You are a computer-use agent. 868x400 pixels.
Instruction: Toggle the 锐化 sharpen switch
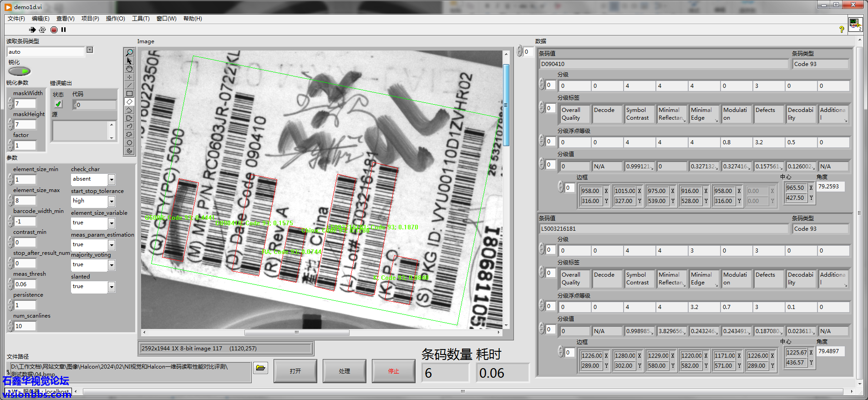[x=19, y=71]
